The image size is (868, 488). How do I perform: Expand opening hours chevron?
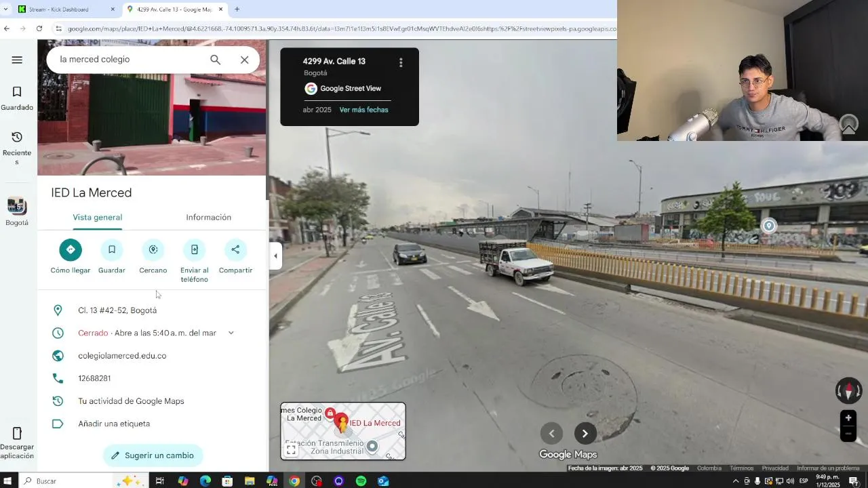231,333
